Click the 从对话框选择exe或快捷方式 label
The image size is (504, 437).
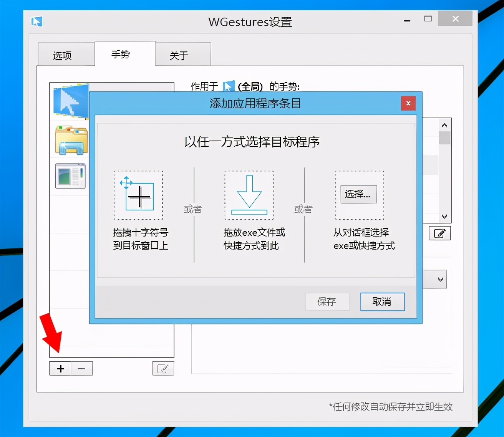(x=364, y=239)
